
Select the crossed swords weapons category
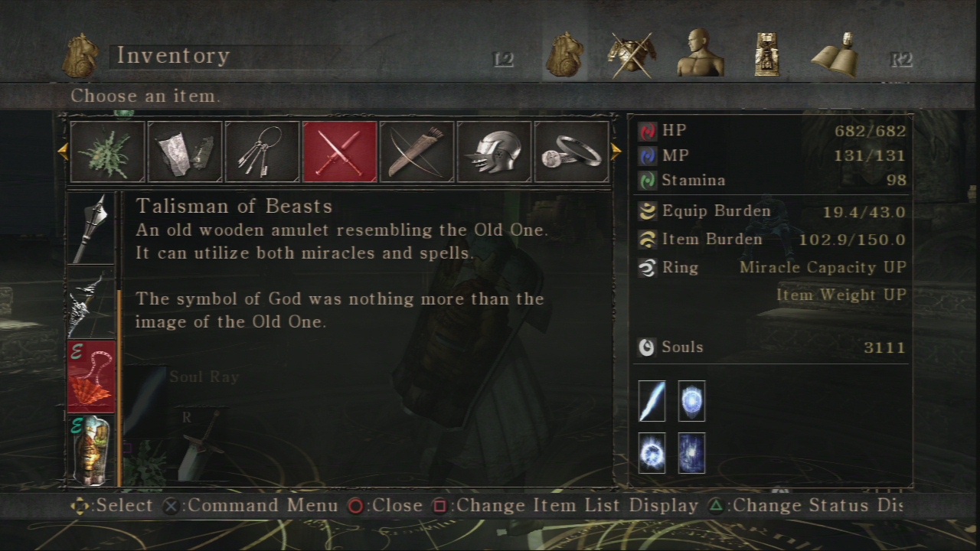pos(339,152)
